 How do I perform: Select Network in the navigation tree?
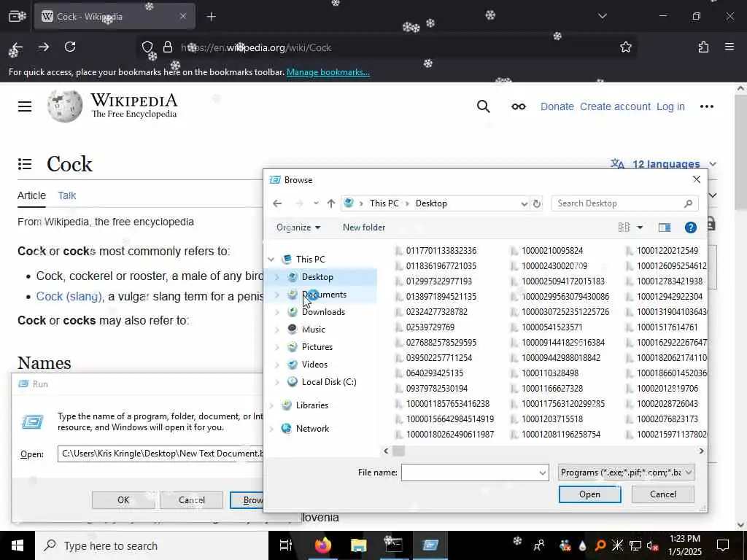(x=312, y=429)
